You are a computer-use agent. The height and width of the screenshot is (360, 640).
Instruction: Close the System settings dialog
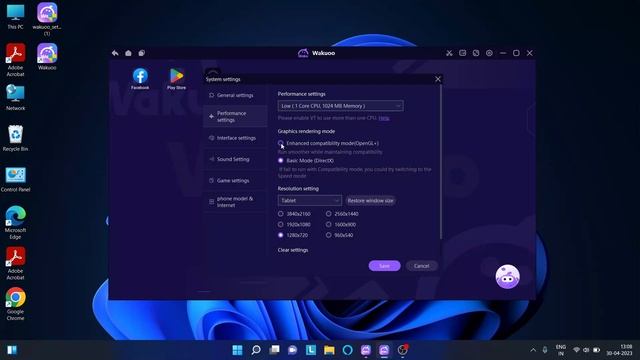(438, 79)
